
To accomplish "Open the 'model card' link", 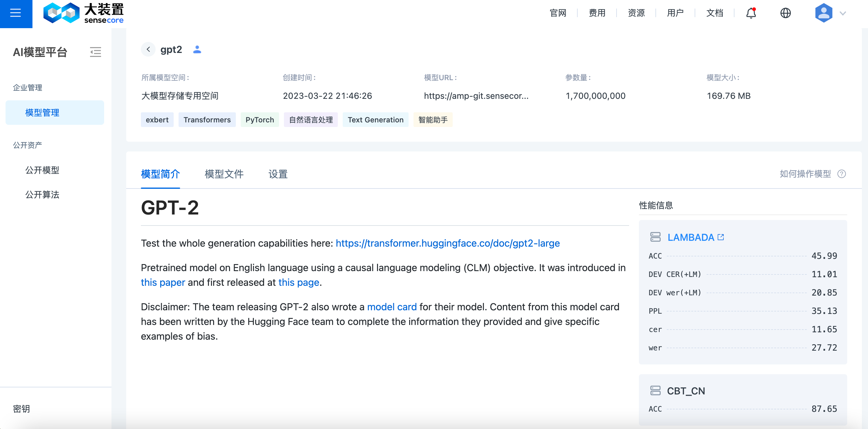I will point(392,307).
